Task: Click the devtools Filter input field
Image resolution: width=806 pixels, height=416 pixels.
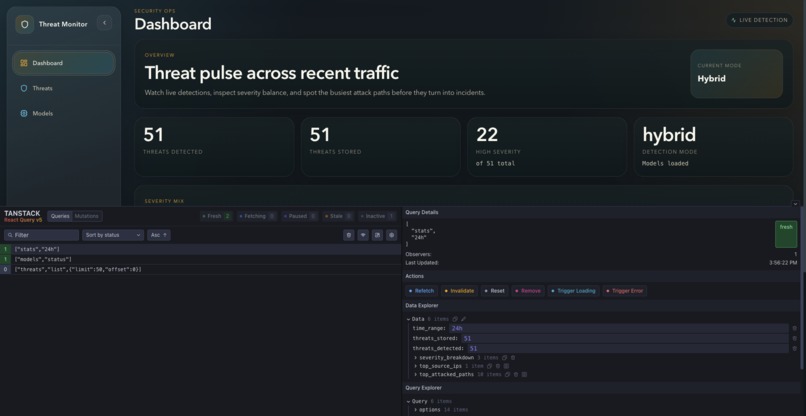Action: (x=42, y=235)
